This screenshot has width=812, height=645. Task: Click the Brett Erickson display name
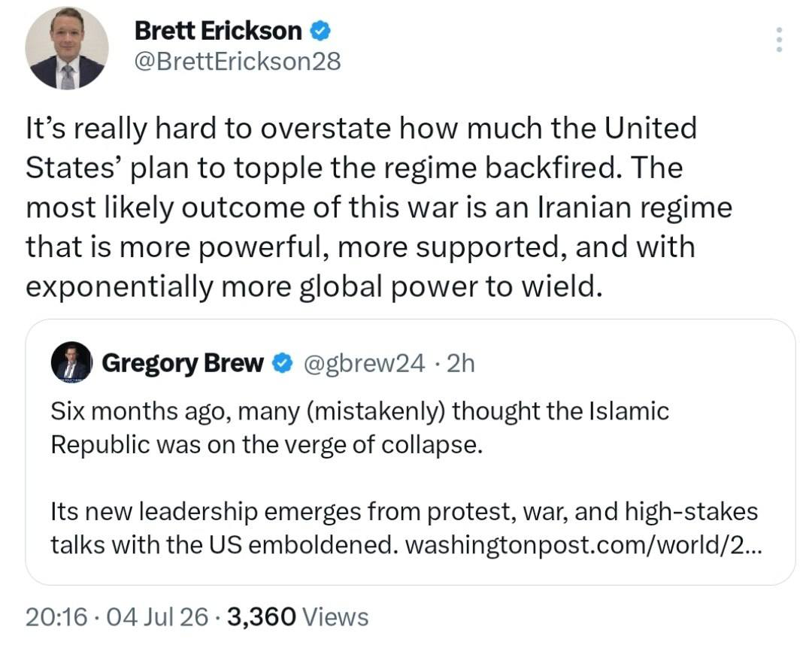click(218, 31)
